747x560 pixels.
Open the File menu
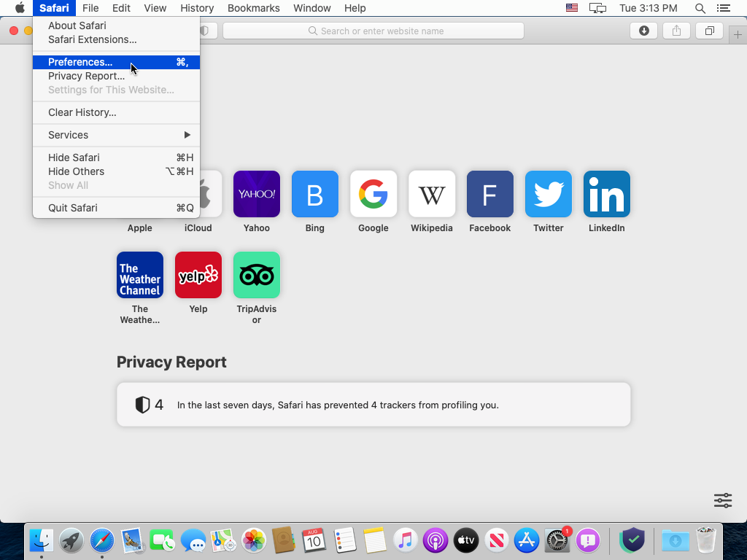(90, 8)
